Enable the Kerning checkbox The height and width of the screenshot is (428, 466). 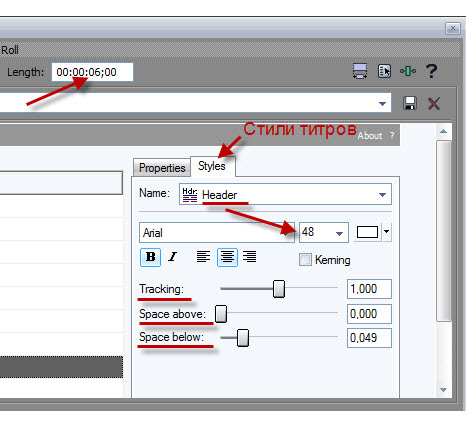coord(305,260)
